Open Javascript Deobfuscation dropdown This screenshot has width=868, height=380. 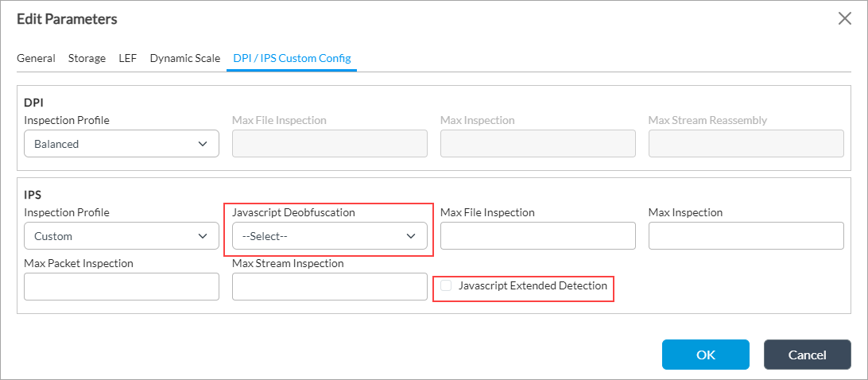329,236
